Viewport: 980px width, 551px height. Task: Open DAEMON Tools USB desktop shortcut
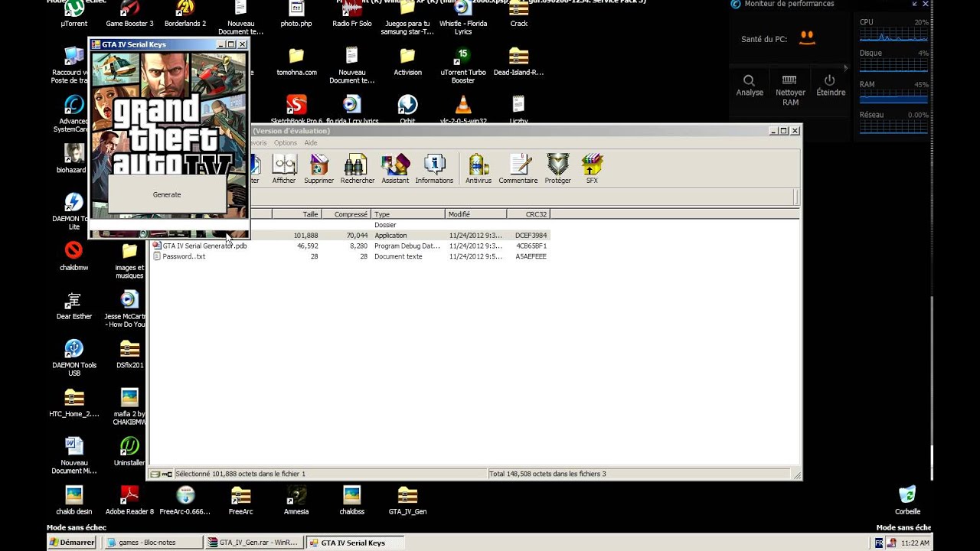coord(74,357)
